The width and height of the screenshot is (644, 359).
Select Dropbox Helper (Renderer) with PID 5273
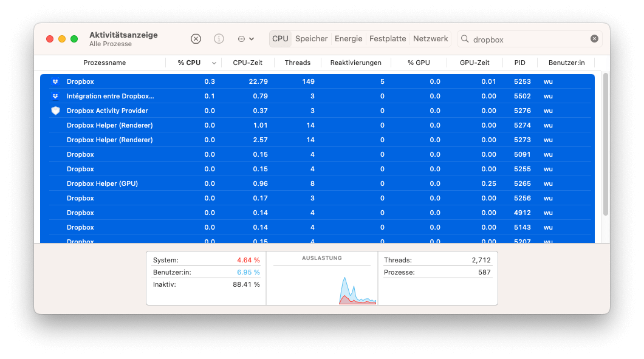pos(317,140)
